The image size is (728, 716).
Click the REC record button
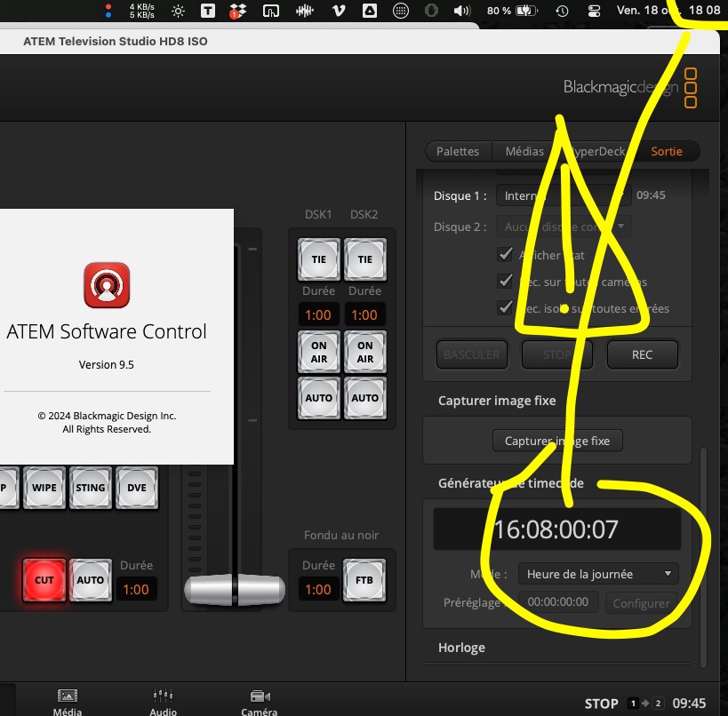click(x=642, y=354)
